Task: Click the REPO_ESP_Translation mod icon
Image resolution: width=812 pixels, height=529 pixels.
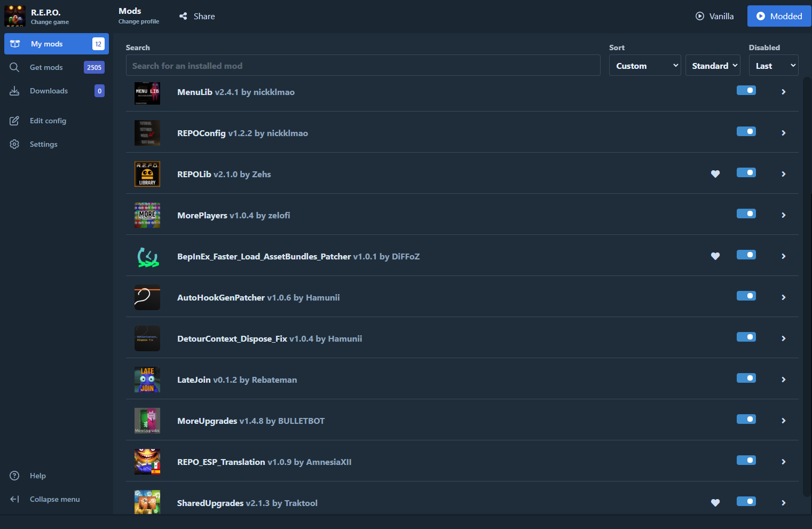Action: click(x=147, y=462)
